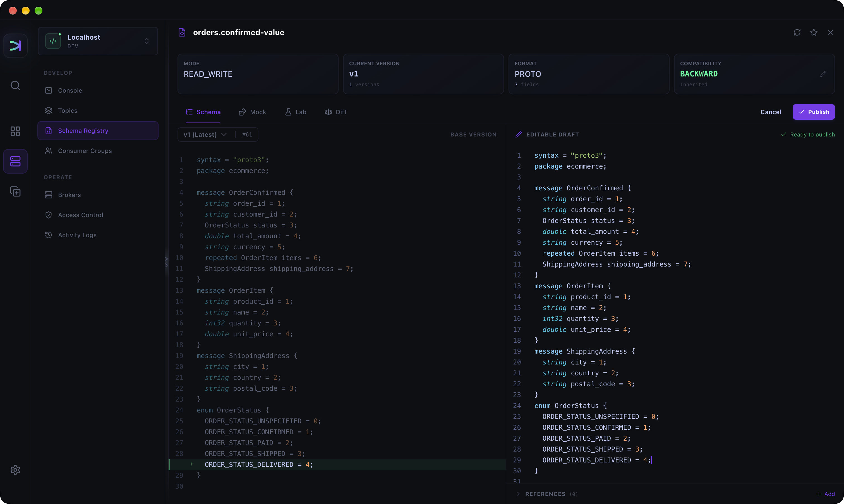Close the schema panel with X icon
Image resolution: width=844 pixels, height=504 pixels.
[830, 32]
